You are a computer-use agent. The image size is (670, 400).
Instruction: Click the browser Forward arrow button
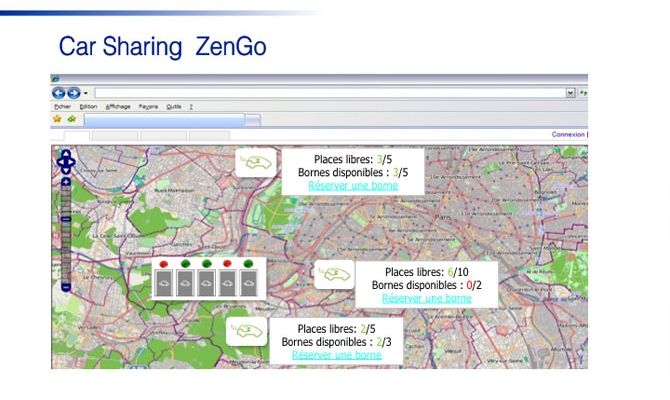73,93
